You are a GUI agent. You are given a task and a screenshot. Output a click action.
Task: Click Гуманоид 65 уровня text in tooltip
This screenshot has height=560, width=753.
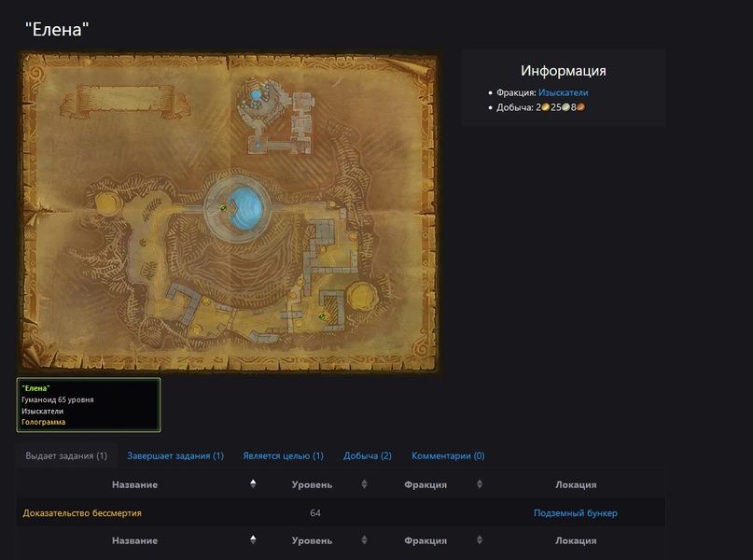pos(58,399)
